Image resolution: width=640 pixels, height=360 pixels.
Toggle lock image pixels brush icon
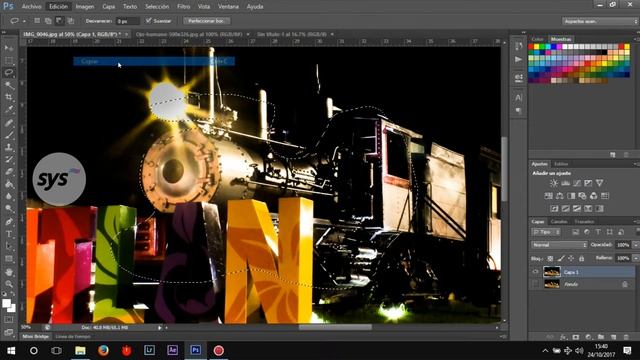click(561, 258)
